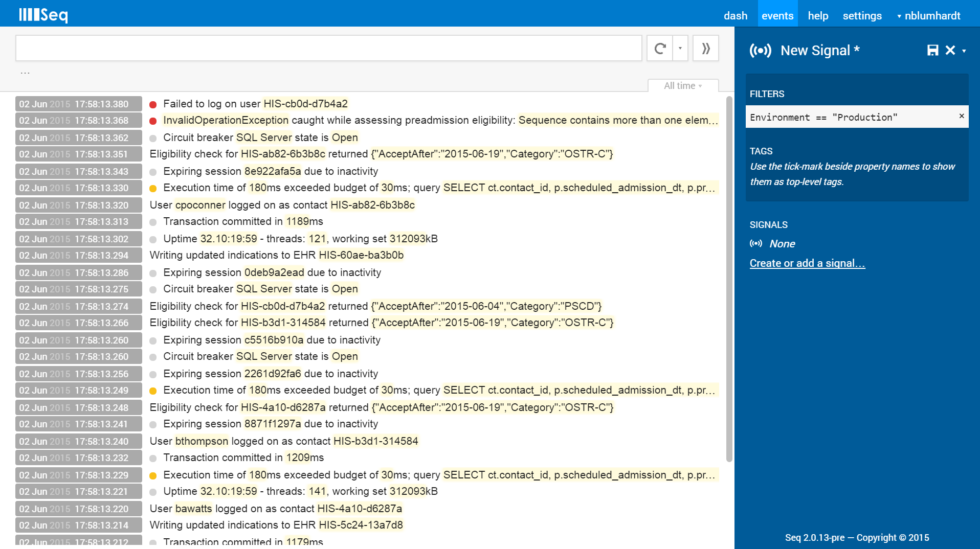Click InvalidOperationException highlighted value

(226, 120)
